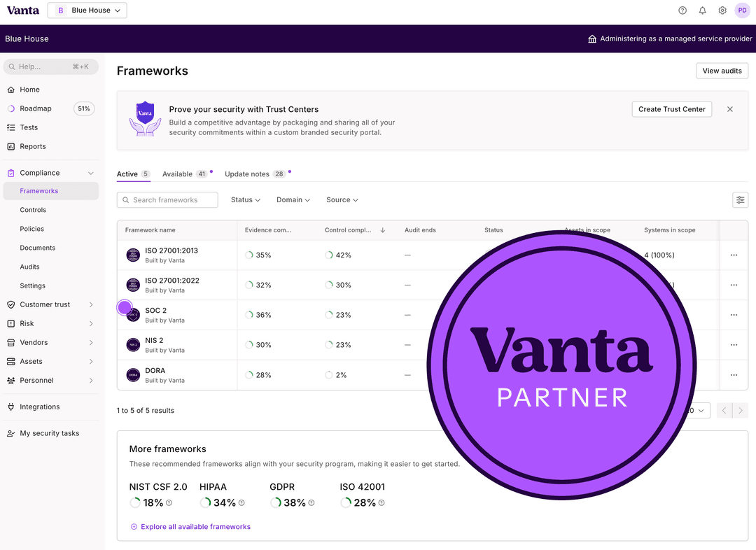Select Documents in Compliance menu
Image resolution: width=756 pixels, height=550 pixels.
click(x=38, y=248)
